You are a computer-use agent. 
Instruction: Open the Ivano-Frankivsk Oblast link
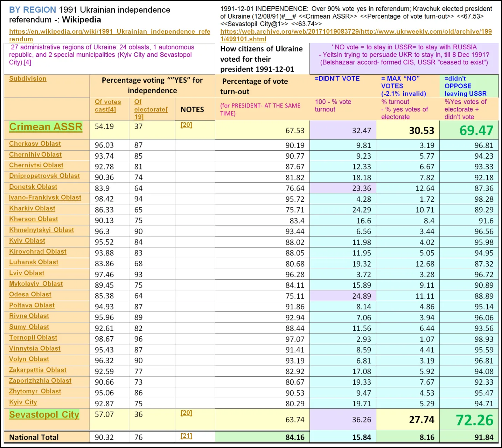coord(45,197)
